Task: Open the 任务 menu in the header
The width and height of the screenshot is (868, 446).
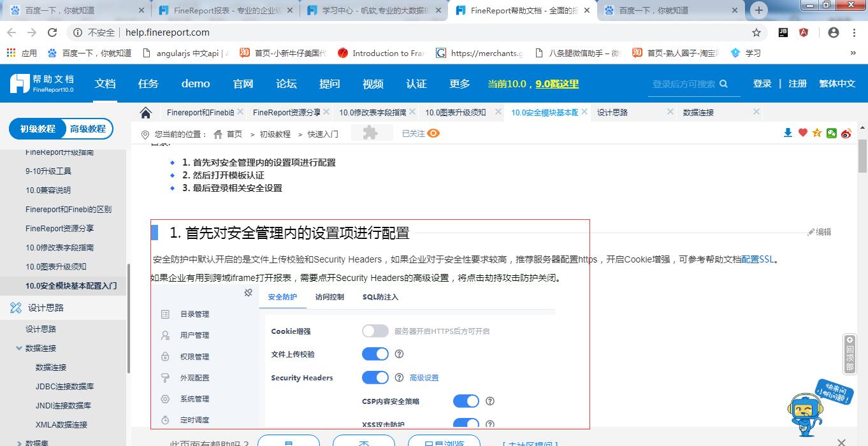Action: pyautogui.click(x=148, y=83)
